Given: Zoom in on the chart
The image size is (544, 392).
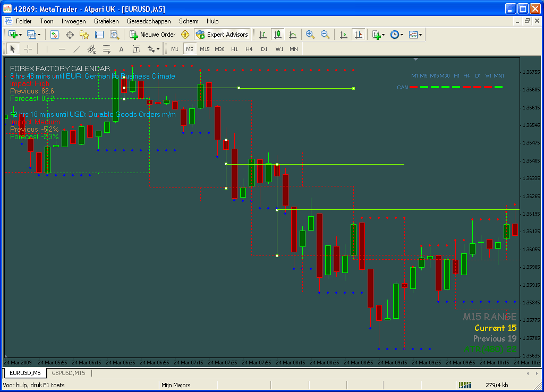Looking at the screenshot, I should (310, 35).
